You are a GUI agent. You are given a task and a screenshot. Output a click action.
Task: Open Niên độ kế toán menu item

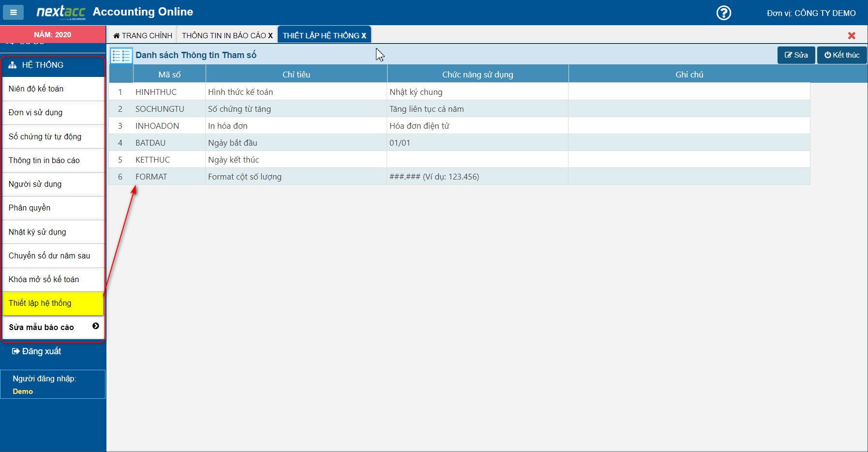tap(36, 89)
